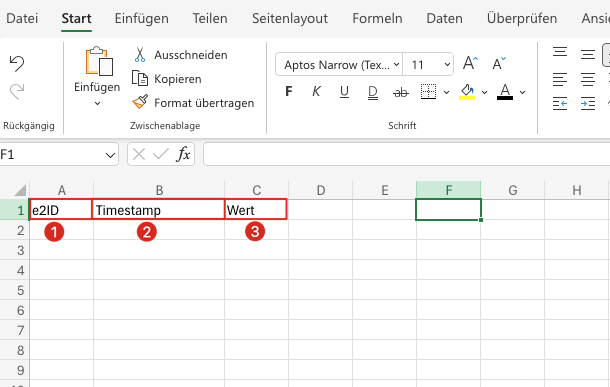Click the fx insert function icon

click(183, 154)
